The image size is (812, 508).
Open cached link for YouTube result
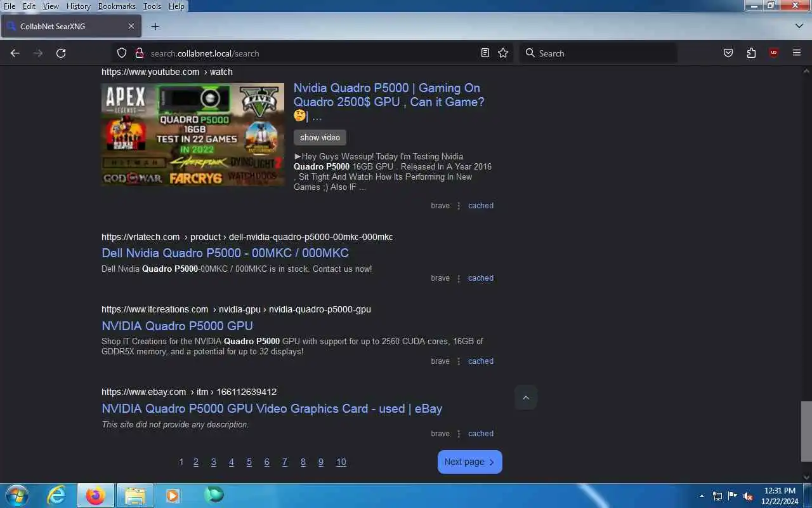pos(481,206)
